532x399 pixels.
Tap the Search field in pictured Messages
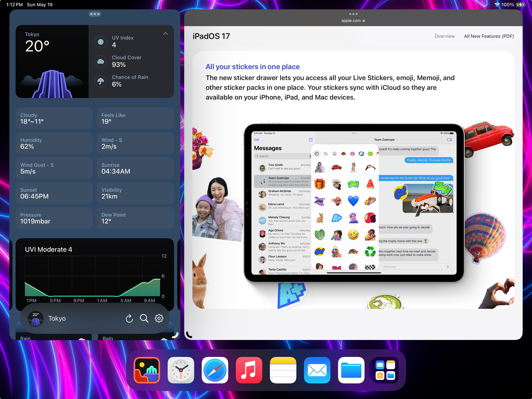coord(283,156)
